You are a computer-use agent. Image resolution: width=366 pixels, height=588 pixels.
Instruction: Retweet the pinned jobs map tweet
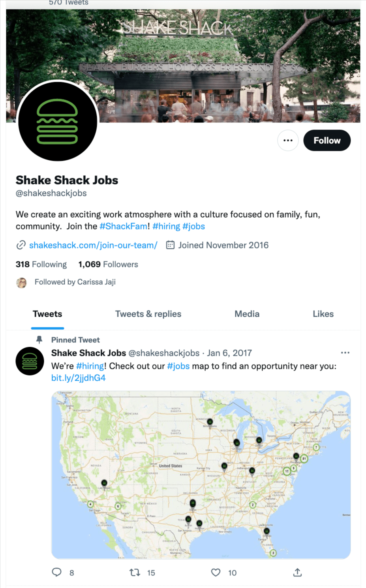pyautogui.click(x=135, y=572)
